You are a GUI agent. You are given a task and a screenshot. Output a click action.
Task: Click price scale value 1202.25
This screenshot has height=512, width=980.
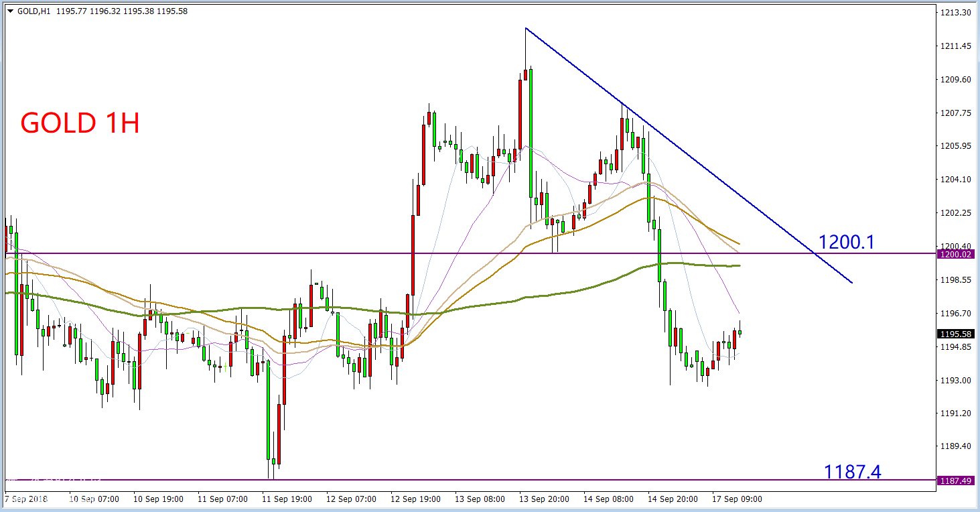pos(956,212)
